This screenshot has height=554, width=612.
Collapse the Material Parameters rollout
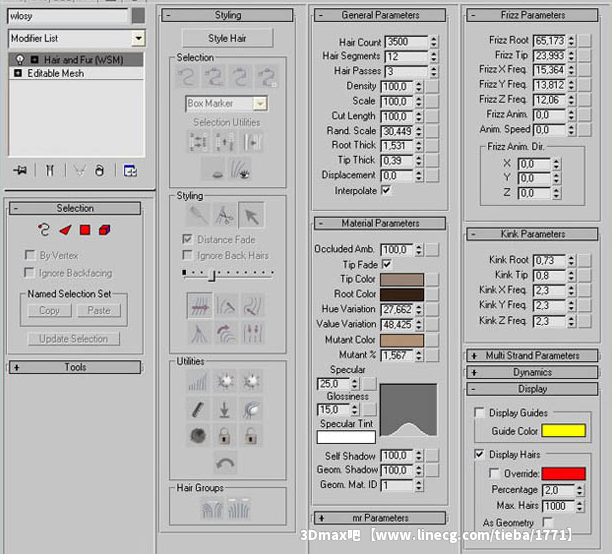(380, 223)
